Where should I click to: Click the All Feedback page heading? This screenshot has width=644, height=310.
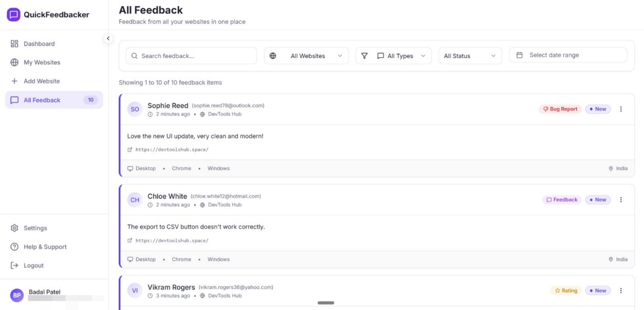click(151, 10)
